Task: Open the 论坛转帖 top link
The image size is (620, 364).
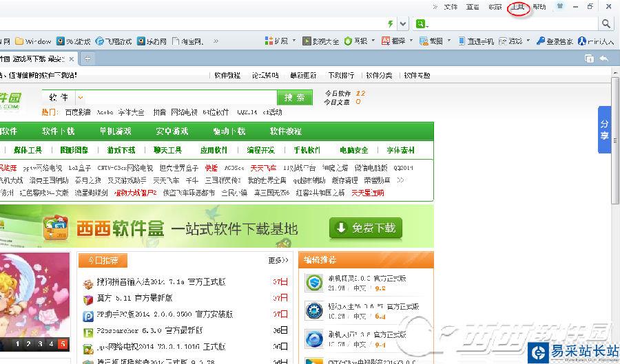Action: pyautogui.click(x=265, y=75)
